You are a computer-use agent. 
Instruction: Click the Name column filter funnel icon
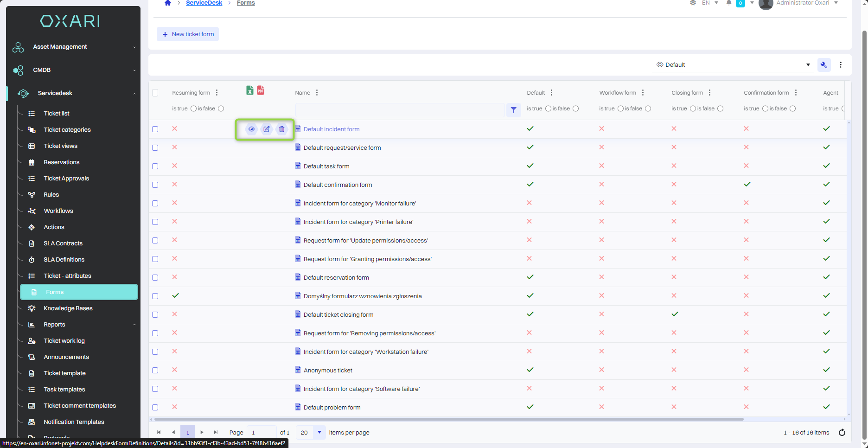[x=513, y=110]
